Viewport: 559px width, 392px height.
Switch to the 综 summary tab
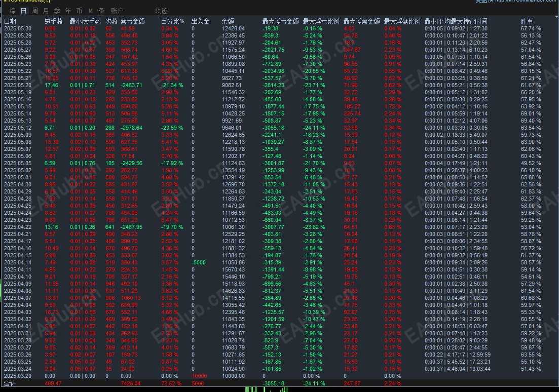coord(13,11)
